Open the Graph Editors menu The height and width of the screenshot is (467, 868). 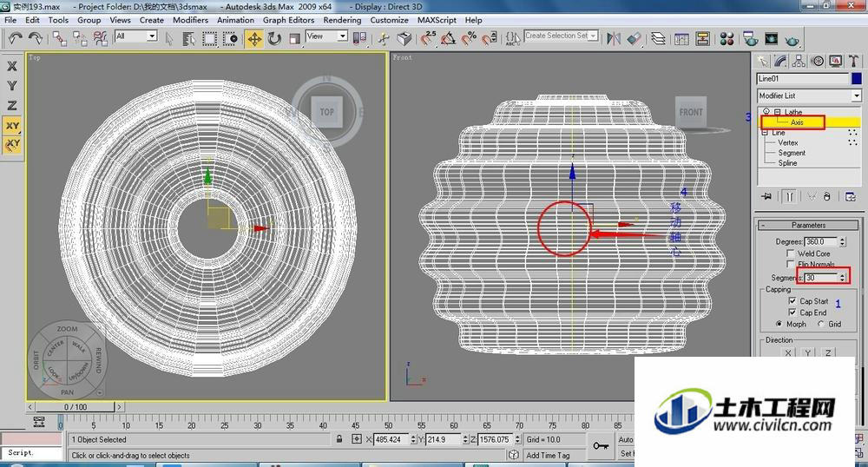point(288,20)
